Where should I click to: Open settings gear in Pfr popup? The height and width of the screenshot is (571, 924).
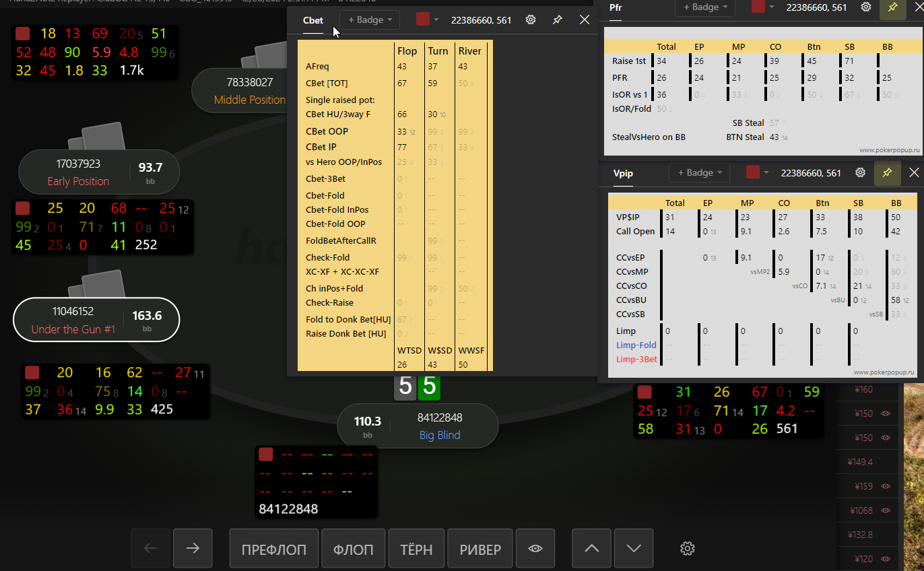pyautogui.click(x=866, y=7)
